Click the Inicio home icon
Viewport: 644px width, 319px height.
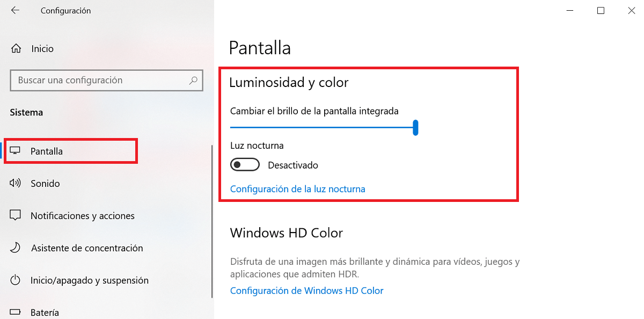pos(16,48)
